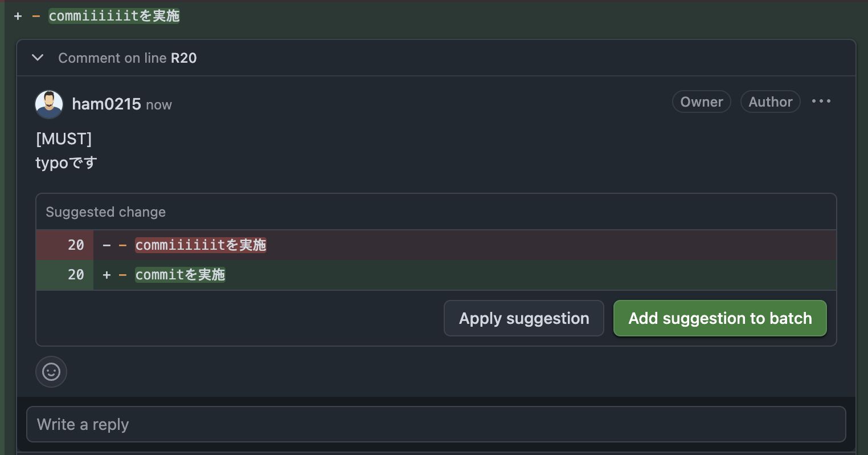Viewport: 868px width, 455px height.
Task: Click the smiley emoji reaction icon
Action: pos(51,371)
